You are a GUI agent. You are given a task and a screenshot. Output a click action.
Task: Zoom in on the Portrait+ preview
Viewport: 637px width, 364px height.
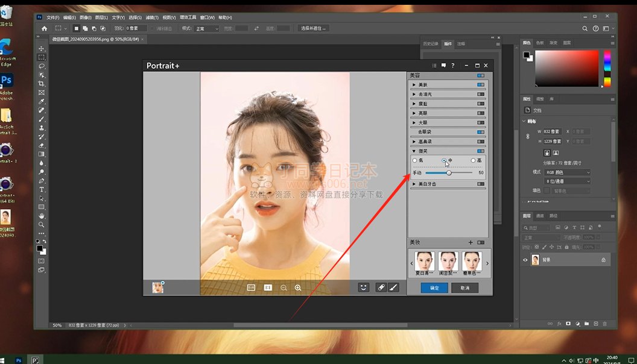(298, 288)
